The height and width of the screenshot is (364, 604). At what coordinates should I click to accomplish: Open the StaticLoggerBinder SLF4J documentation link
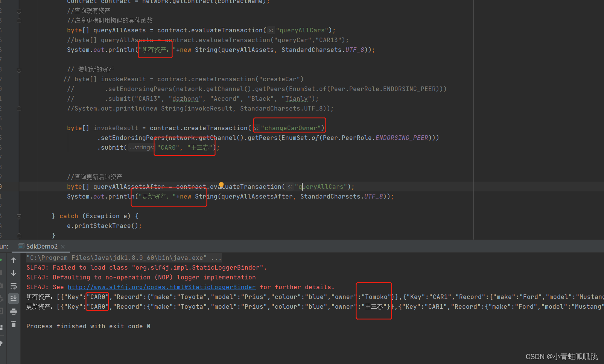tap(161, 287)
